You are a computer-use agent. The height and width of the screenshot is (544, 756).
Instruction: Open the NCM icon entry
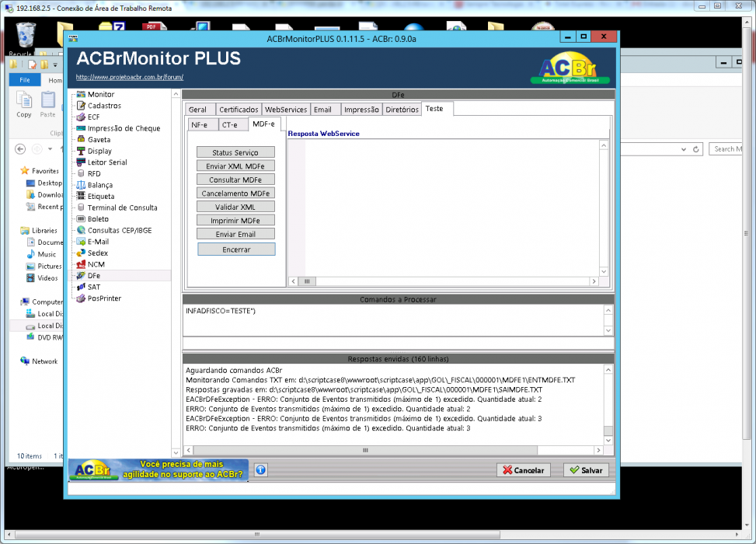pyautogui.click(x=81, y=264)
